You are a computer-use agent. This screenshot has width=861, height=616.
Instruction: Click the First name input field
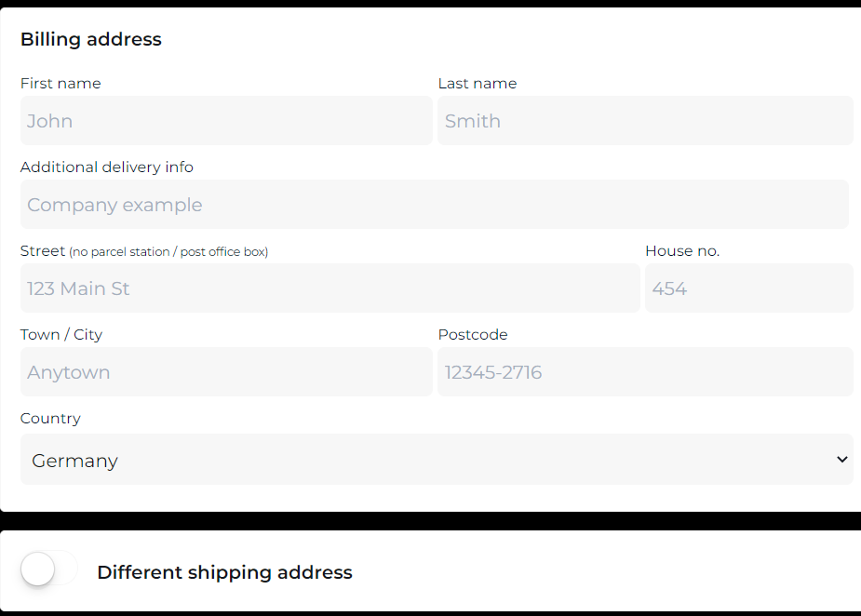point(226,121)
